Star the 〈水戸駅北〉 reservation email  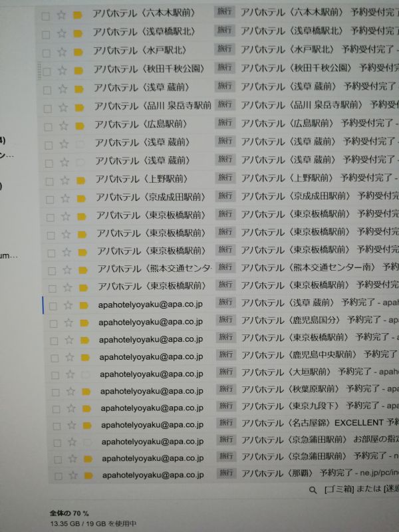[x=62, y=52]
